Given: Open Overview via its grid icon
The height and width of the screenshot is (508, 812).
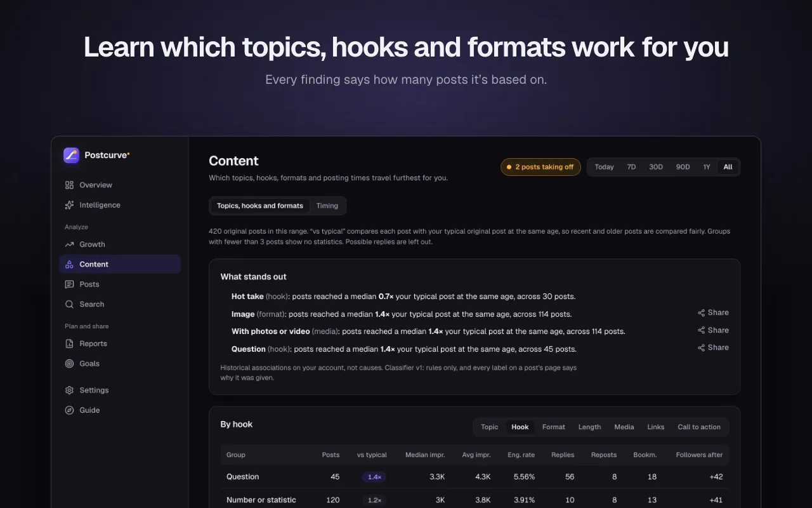Looking at the screenshot, I should point(69,185).
